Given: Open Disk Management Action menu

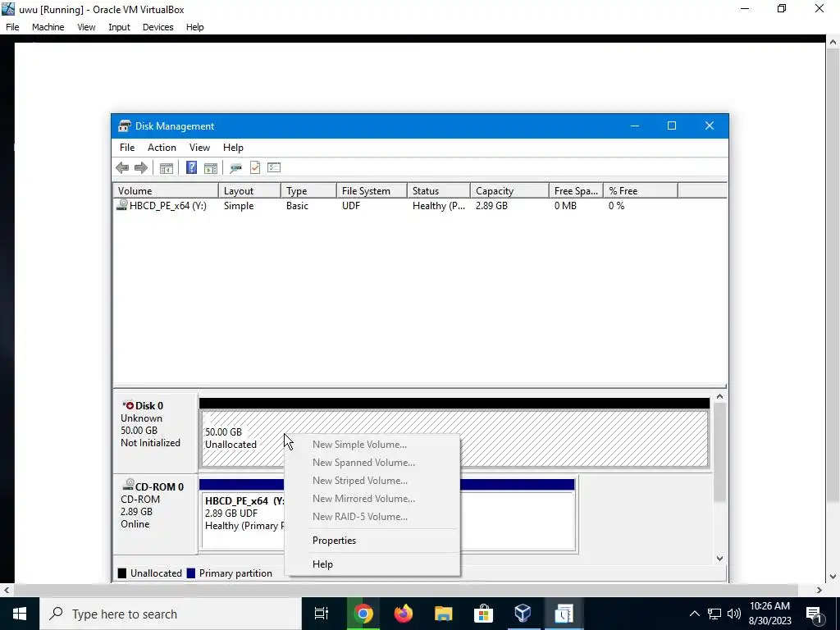Looking at the screenshot, I should (x=162, y=148).
